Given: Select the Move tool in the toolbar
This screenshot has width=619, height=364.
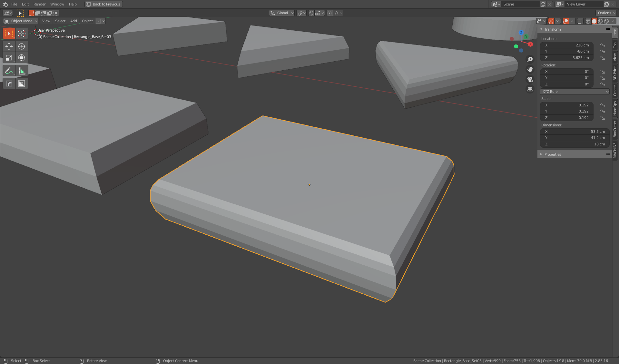Looking at the screenshot, I should (x=9, y=46).
